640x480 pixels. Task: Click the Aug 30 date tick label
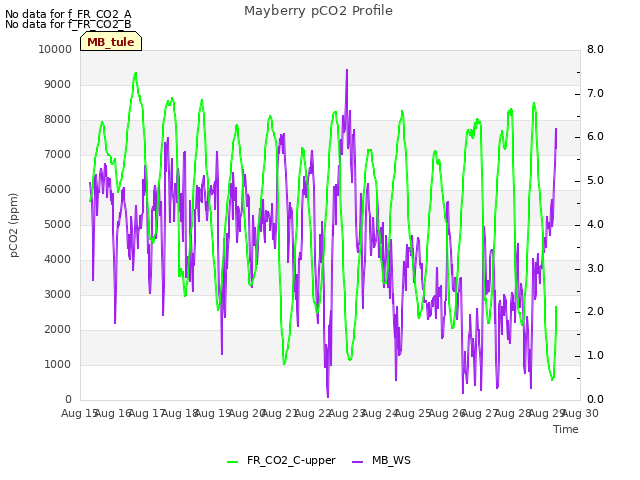coord(580,413)
